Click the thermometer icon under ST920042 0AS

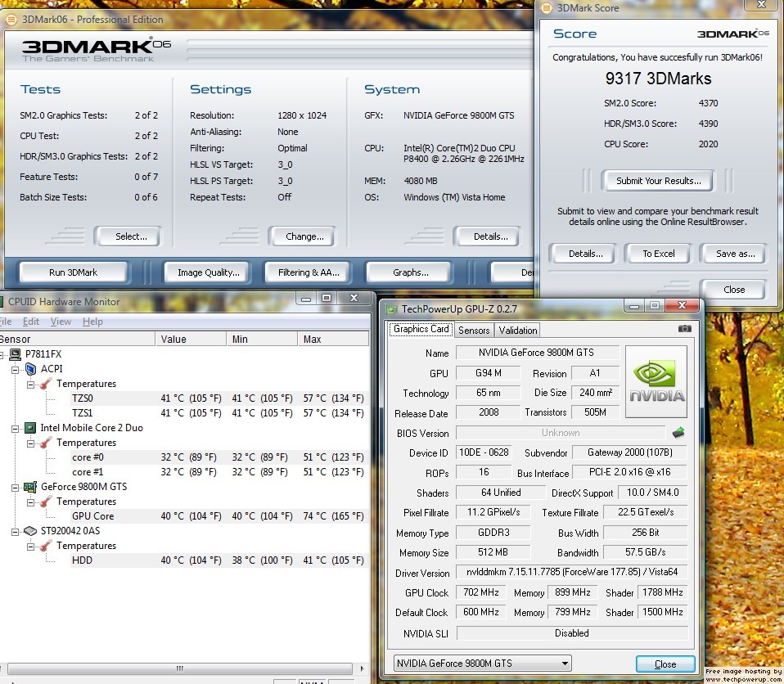coord(46,546)
